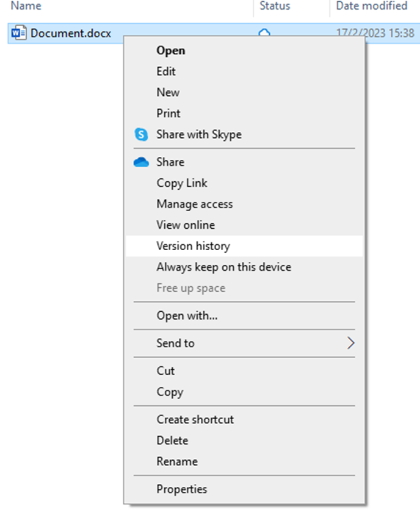Image resolution: width=420 pixels, height=515 pixels.
Task: Select Edit in the context menu
Action: (166, 71)
